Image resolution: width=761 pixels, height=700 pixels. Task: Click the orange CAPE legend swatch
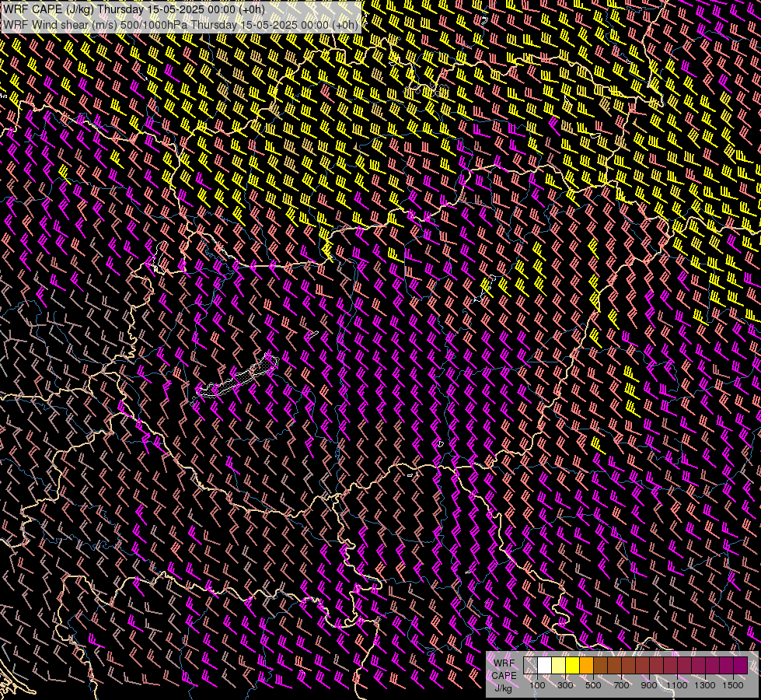[x=586, y=666]
